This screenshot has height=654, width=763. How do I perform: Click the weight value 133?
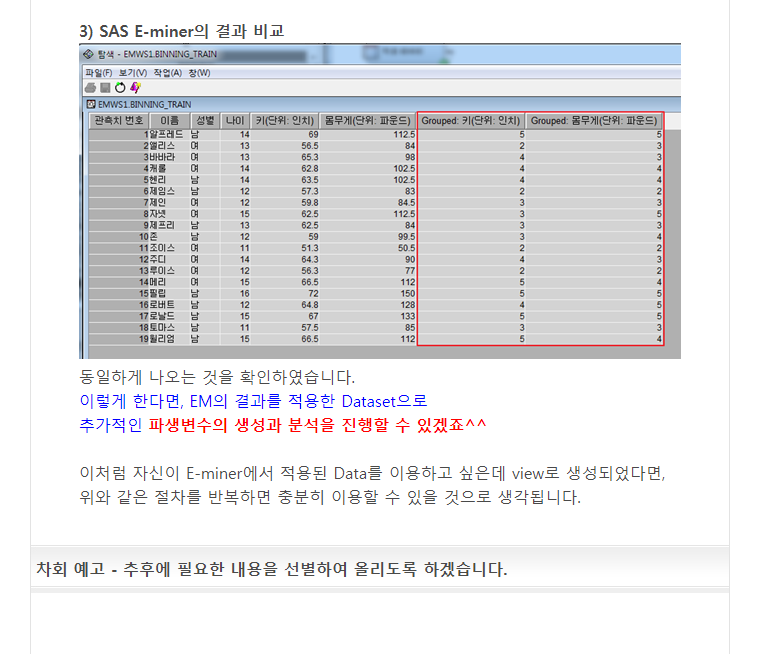coord(408,316)
